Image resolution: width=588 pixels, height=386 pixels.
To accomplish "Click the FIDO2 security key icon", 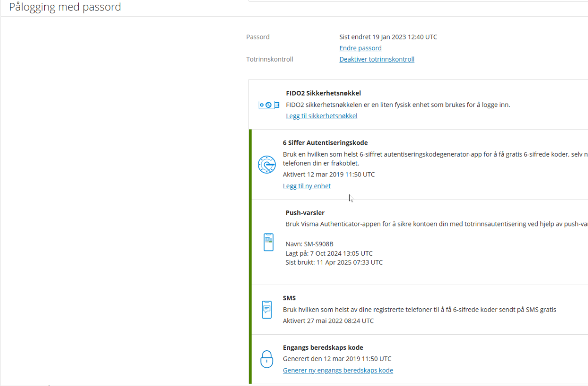I will click(269, 105).
